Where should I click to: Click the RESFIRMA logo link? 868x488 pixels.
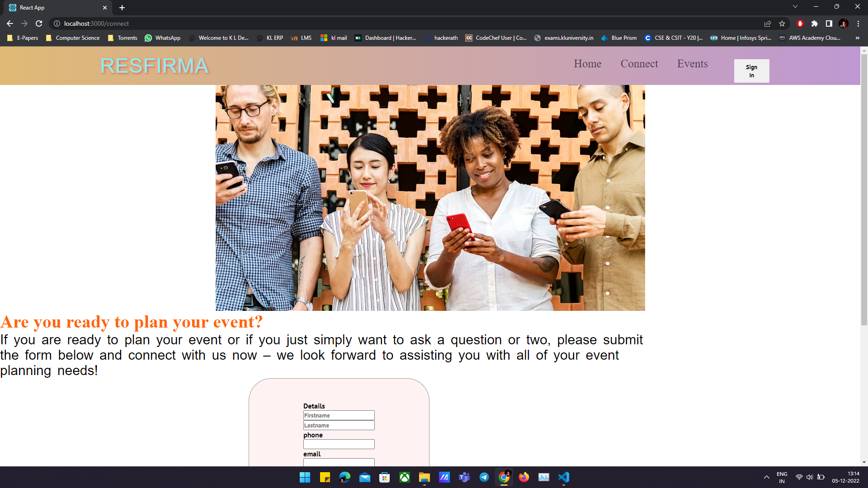154,66
